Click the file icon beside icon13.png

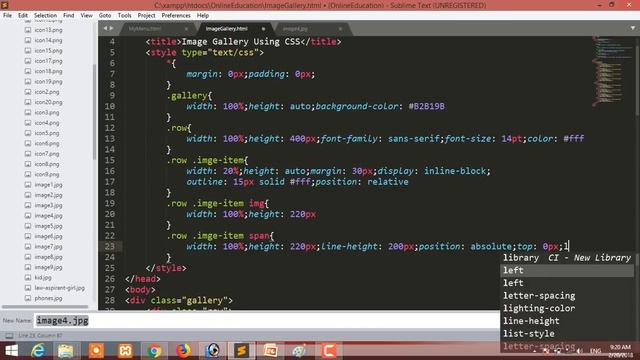click(28, 30)
